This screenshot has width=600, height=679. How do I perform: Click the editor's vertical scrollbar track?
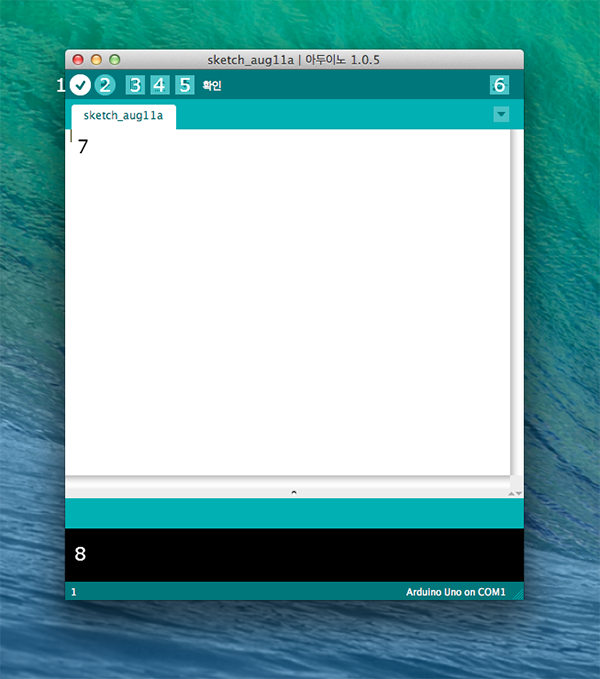coord(517,302)
